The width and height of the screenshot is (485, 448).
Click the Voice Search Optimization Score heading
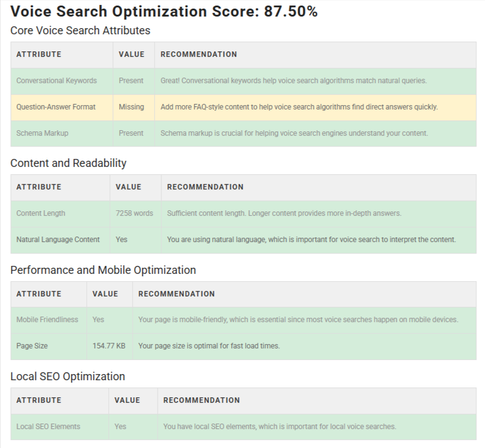(x=164, y=12)
